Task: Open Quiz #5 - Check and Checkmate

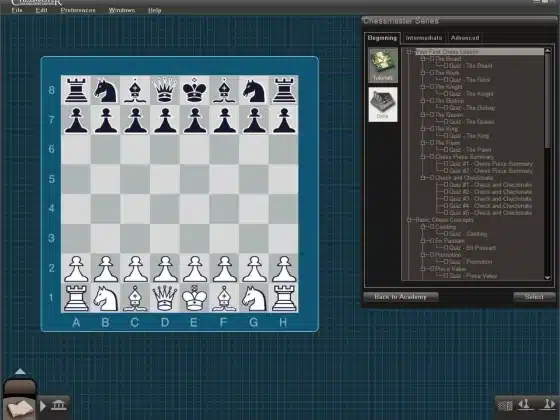Action: pos(491,213)
